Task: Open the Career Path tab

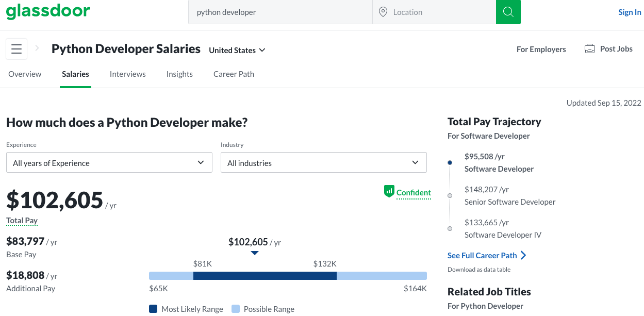Action: 234,74
